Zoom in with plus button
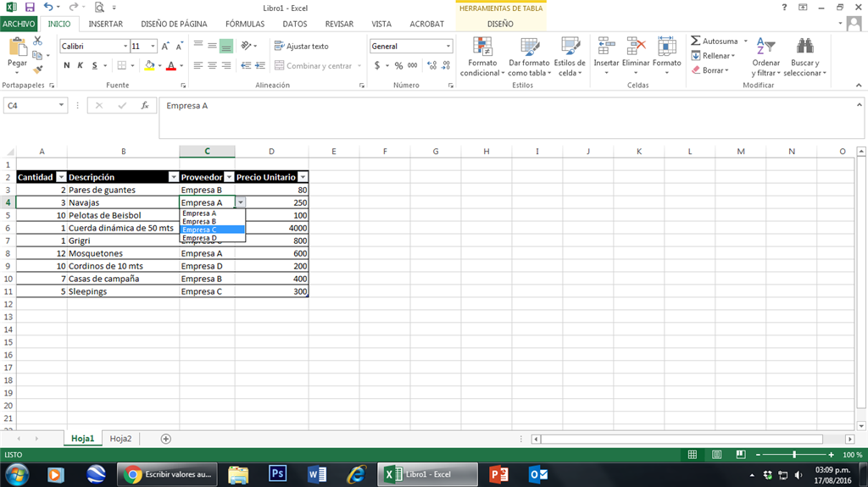 pos(831,454)
